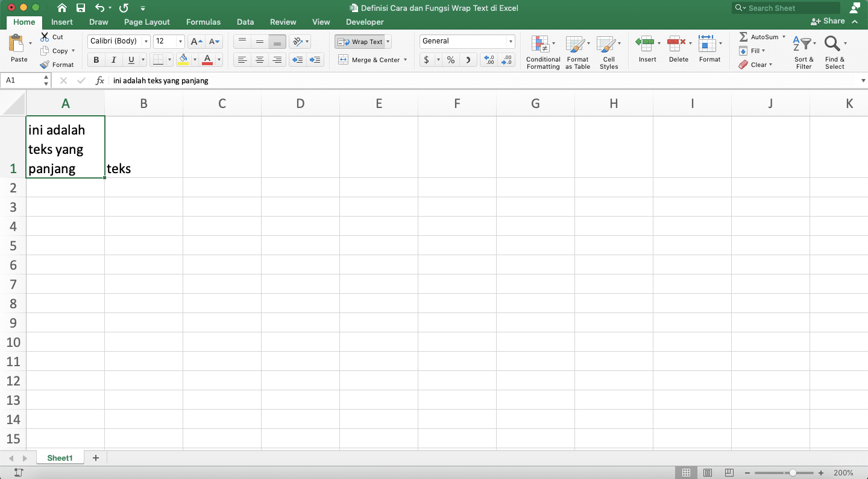
Task: Toggle underline formatting
Action: point(131,60)
